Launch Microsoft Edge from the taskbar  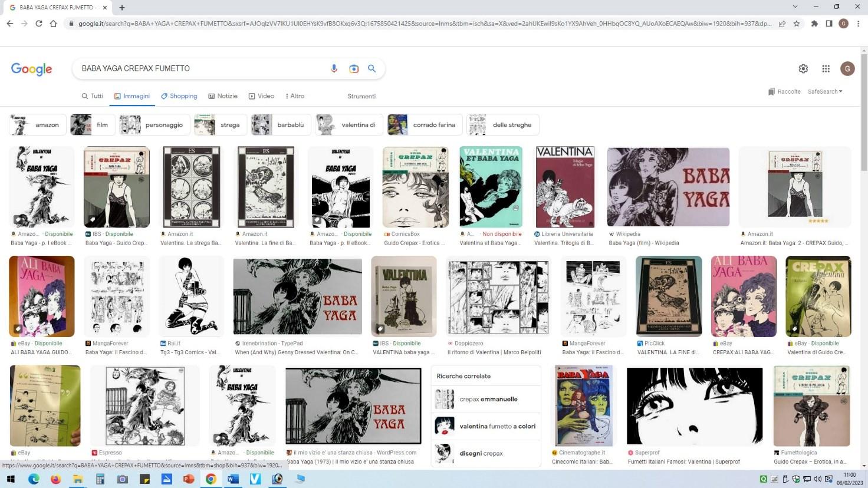(34, 479)
